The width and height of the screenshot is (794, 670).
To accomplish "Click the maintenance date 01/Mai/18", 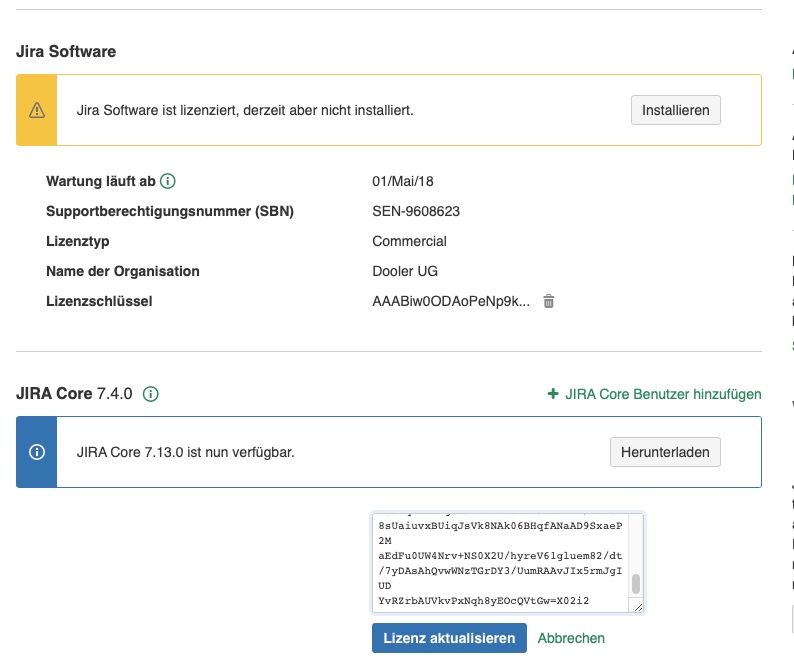I will 403,181.
